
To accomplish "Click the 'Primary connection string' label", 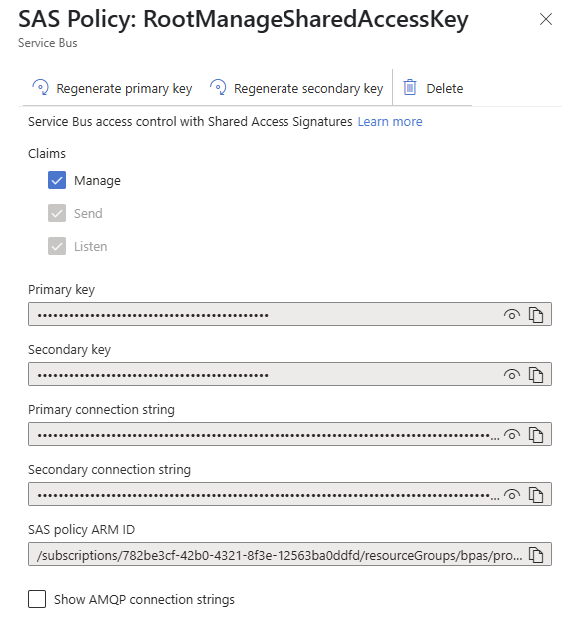I will coord(101,409).
